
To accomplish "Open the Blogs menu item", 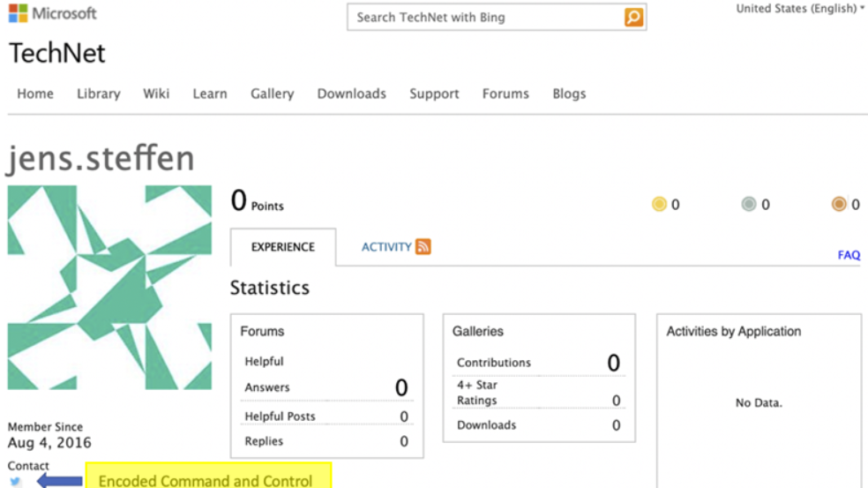I will (x=569, y=94).
